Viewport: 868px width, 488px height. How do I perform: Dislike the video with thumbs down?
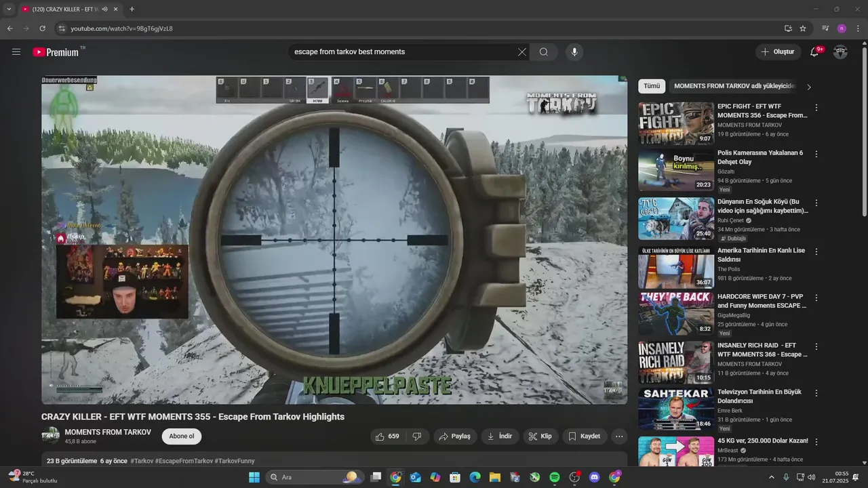(x=417, y=436)
